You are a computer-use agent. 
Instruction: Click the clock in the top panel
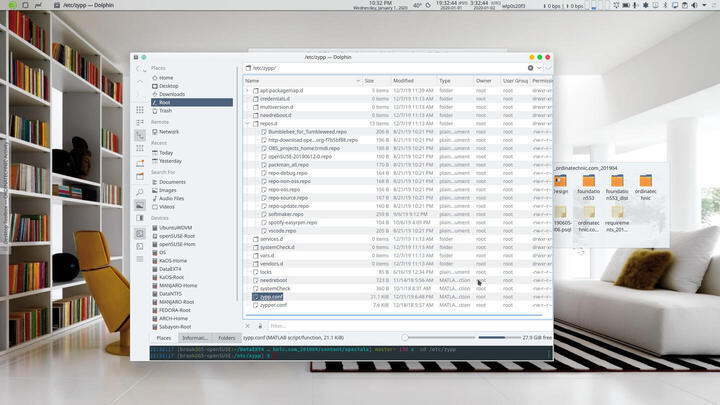click(x=380, y=5)
